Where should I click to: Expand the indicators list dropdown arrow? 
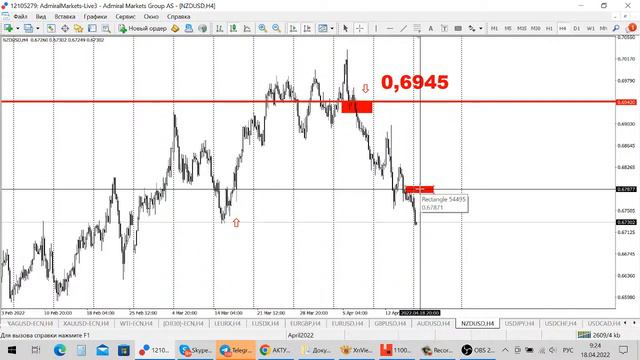[x=332, y=28]
